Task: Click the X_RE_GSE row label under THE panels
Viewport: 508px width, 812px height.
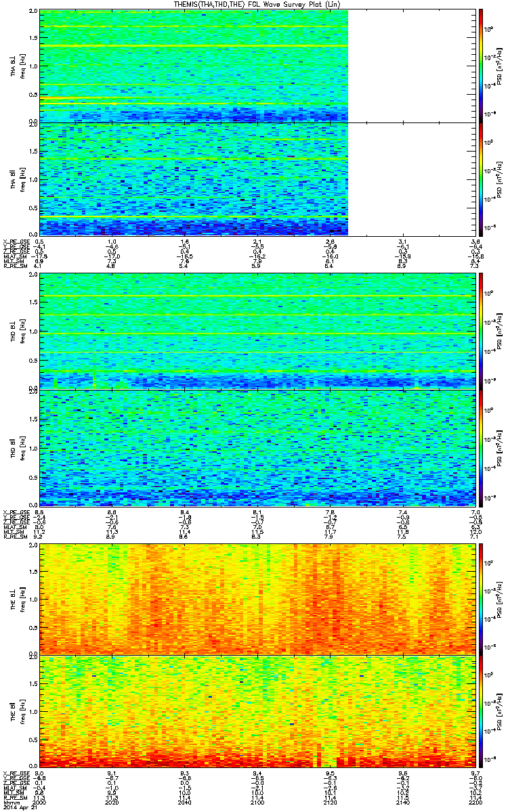Action: [x=16, y=773]
